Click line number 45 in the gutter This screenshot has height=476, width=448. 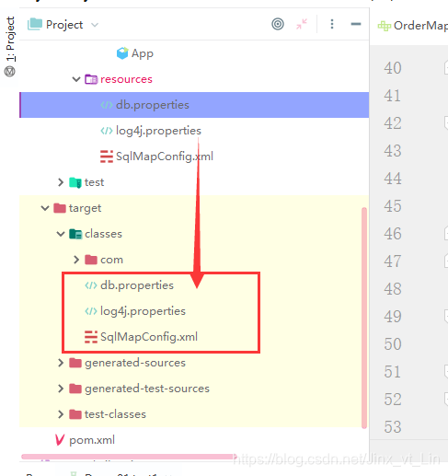[393, 206]
